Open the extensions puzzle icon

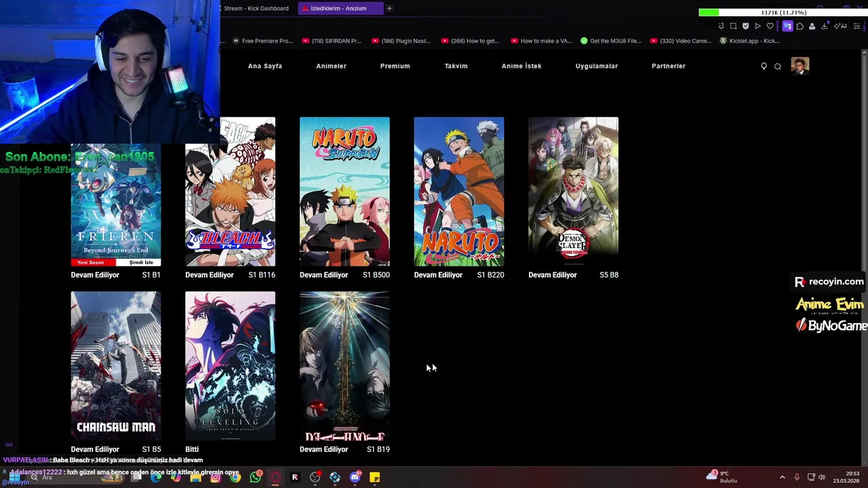coord(800,26)
